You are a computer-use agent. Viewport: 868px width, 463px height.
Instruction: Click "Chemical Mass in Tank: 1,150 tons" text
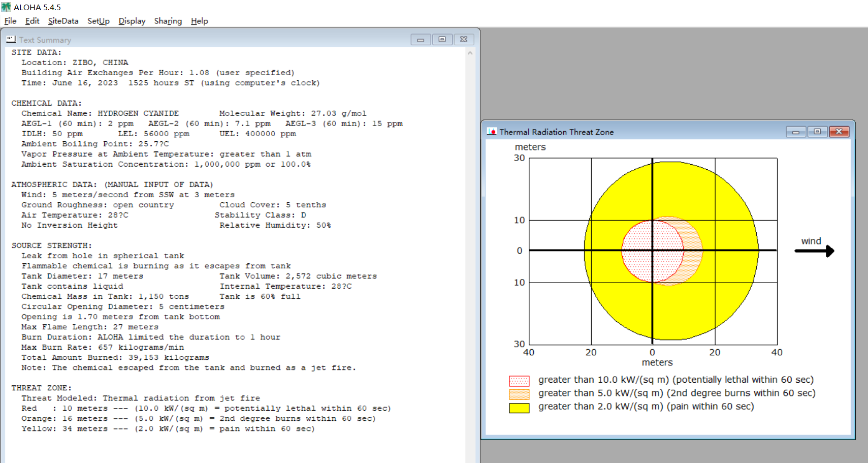tap(105, 296)
